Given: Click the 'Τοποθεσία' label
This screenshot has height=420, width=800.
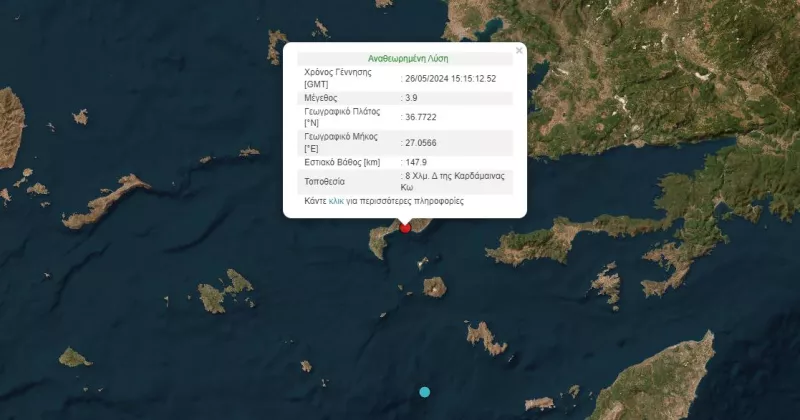Looking at the screenshot, I should (x=324, y=182).
